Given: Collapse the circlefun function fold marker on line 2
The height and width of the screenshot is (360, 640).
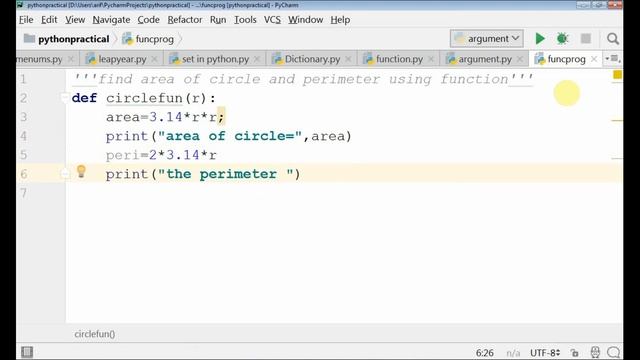Looking at the screenshot, I should (64, 98).
